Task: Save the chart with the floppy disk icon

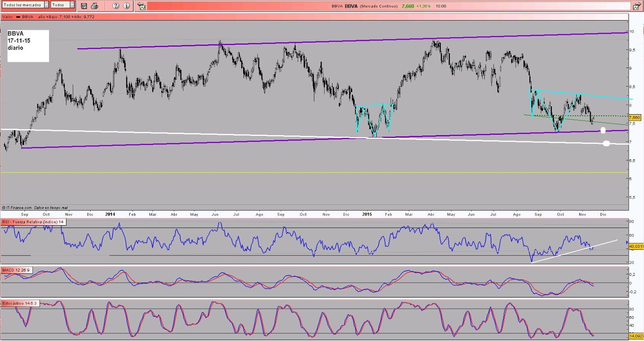Action: pos(84,6)
